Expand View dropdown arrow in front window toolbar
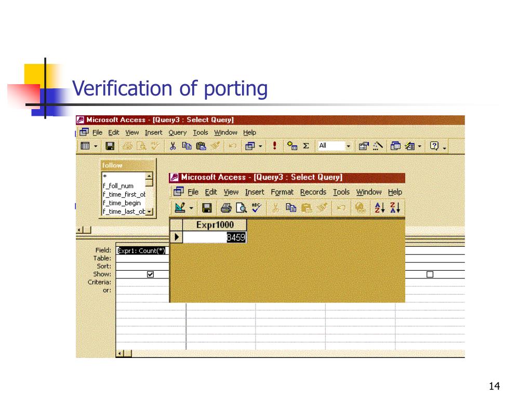Screen dimensions: 532x399 pos(191,208)
